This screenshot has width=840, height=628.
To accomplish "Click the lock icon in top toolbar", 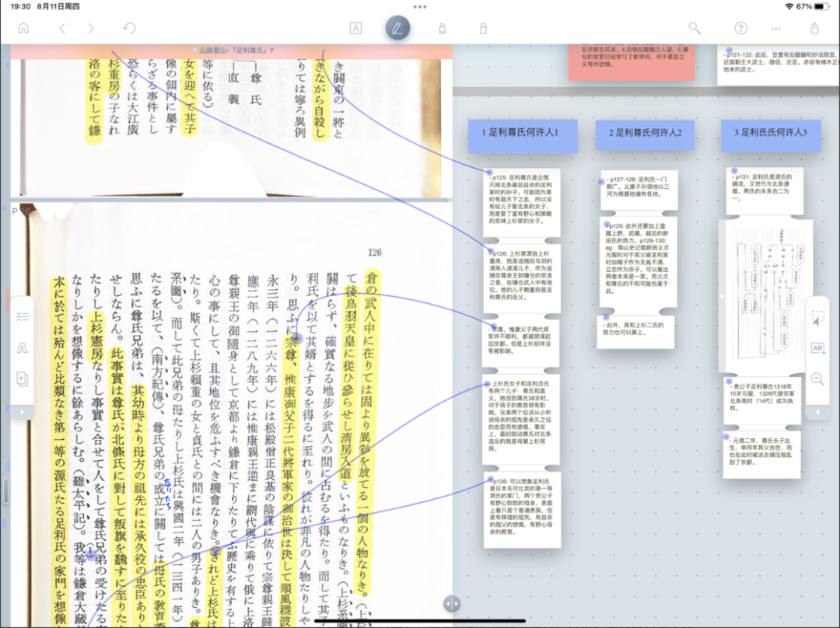I will (x=483, y=29).
